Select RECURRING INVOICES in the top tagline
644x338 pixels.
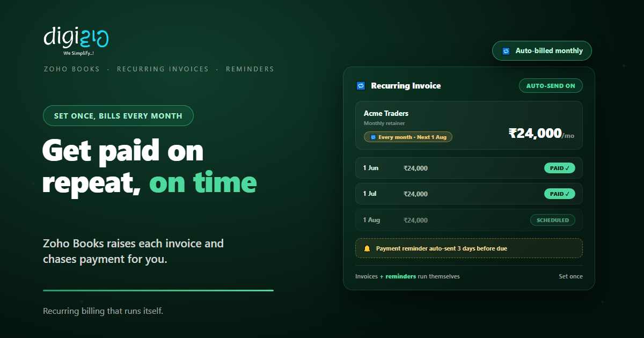(163, 69)
